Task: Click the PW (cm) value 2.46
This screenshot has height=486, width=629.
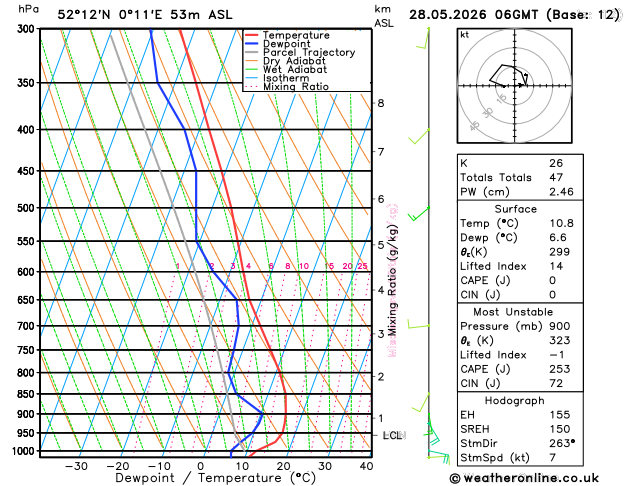Action: tap(561, 192)
